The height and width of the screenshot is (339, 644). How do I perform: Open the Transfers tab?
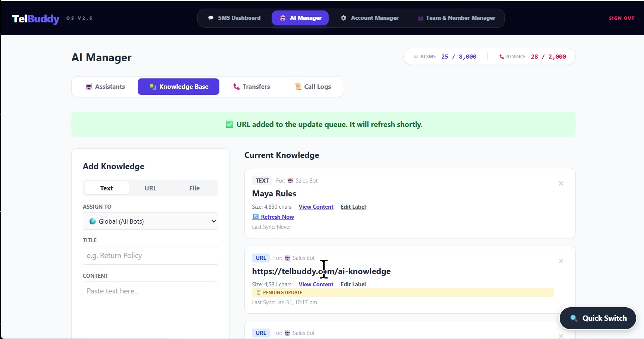point(251,87)
